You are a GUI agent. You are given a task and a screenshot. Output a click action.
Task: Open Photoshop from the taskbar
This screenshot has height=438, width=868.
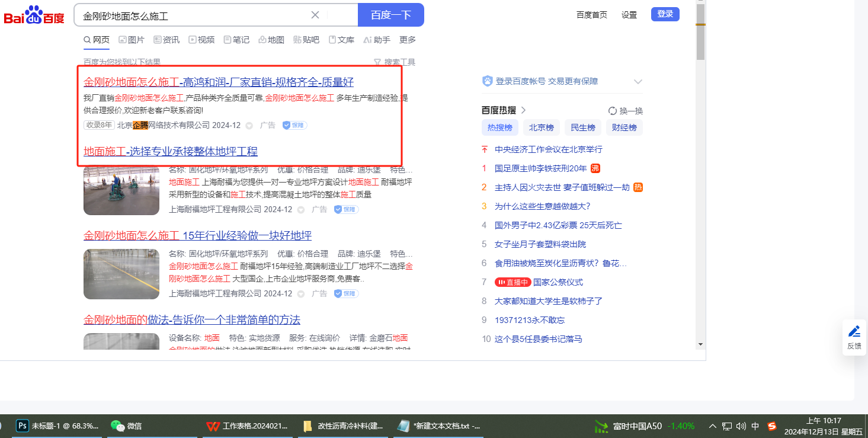pyautogui.click(x=23, y=426)
